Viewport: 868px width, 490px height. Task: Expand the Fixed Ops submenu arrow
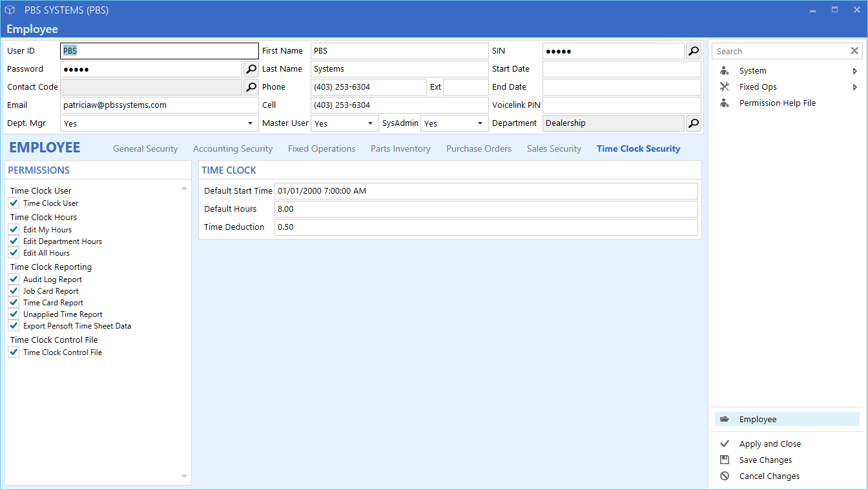855,87
